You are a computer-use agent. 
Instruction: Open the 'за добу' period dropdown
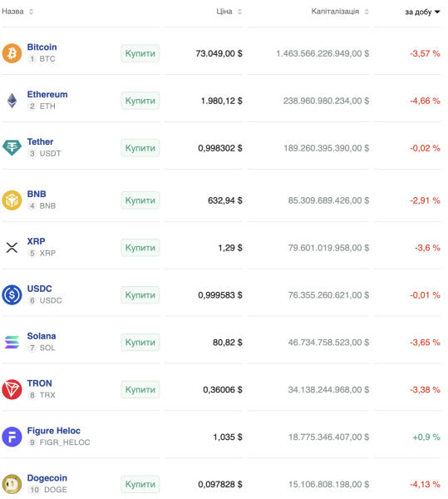click(422, 12)
